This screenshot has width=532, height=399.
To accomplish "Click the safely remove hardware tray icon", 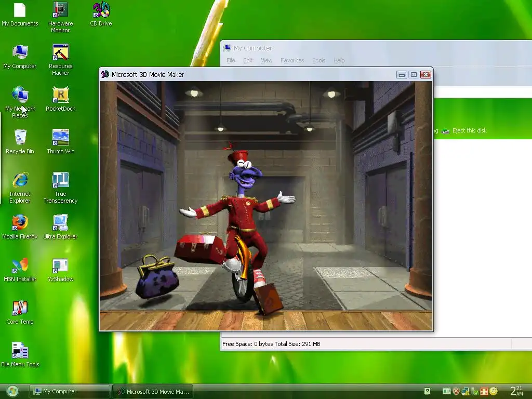I will point(475,392).
